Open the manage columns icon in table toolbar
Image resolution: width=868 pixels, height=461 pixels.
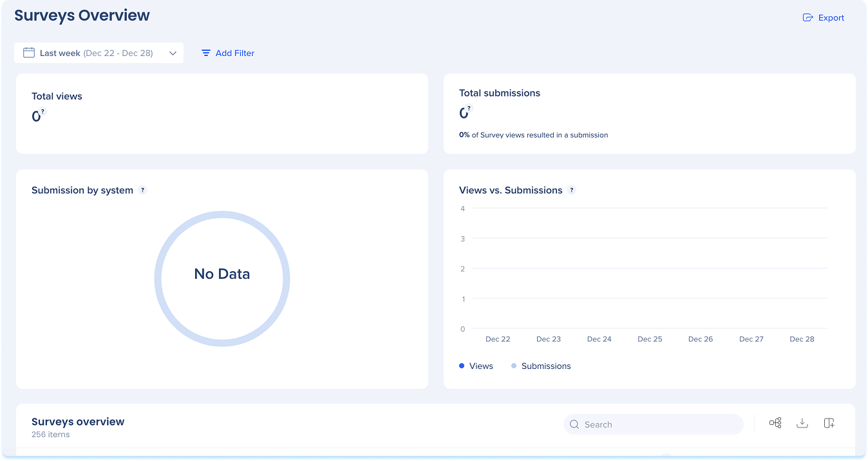click(x=829, y=423)
